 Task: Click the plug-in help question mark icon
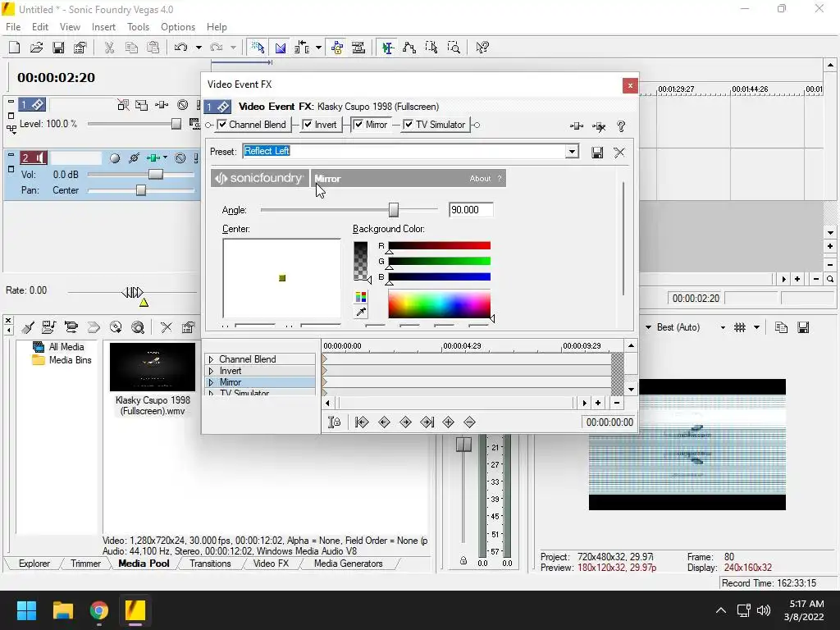(621, 126)
